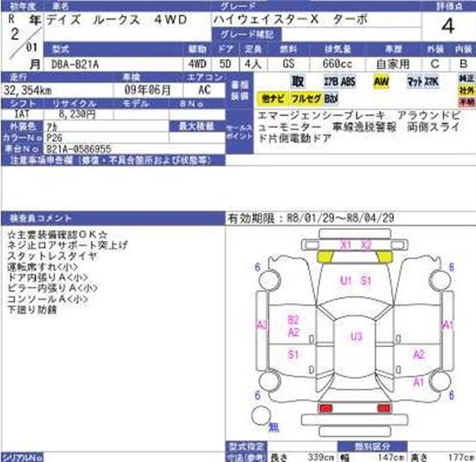The image size is (476, 462).
Task: Select the Bカメ back camera badge
Action: pos(331,98)
